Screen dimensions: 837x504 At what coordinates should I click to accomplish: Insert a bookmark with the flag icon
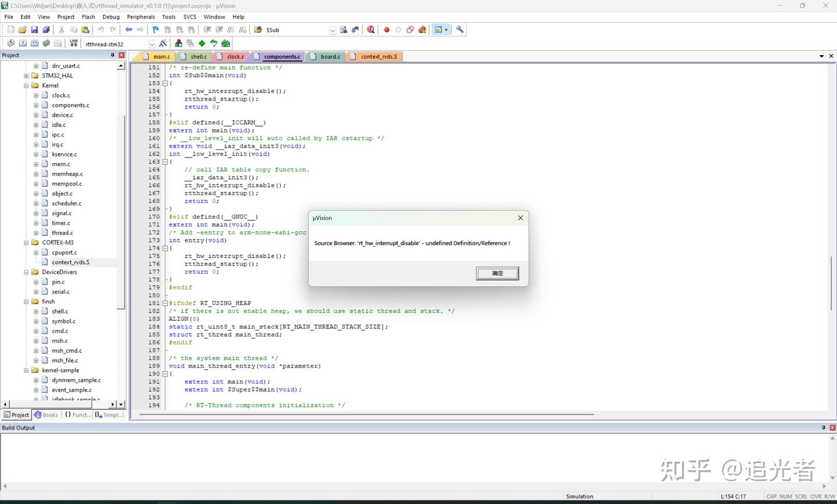(x=155, y=30)
